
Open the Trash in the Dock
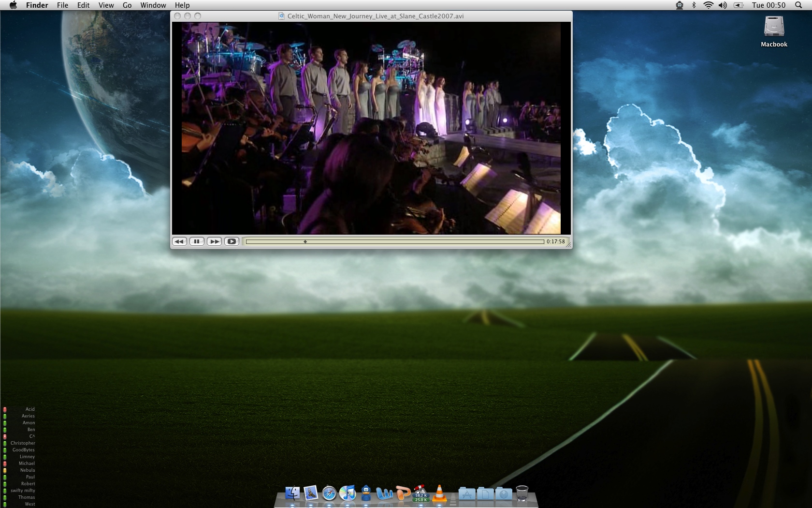(x=522, y=493)
